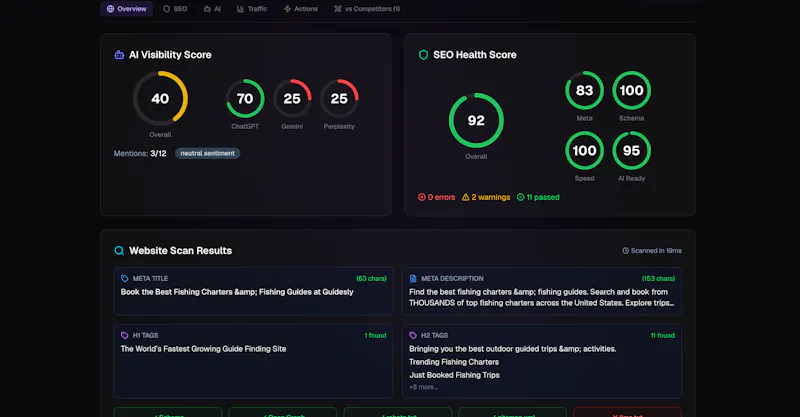Click the 0 errors label
800x417 pixels.
pyautogui.click(x=441, y=197)
